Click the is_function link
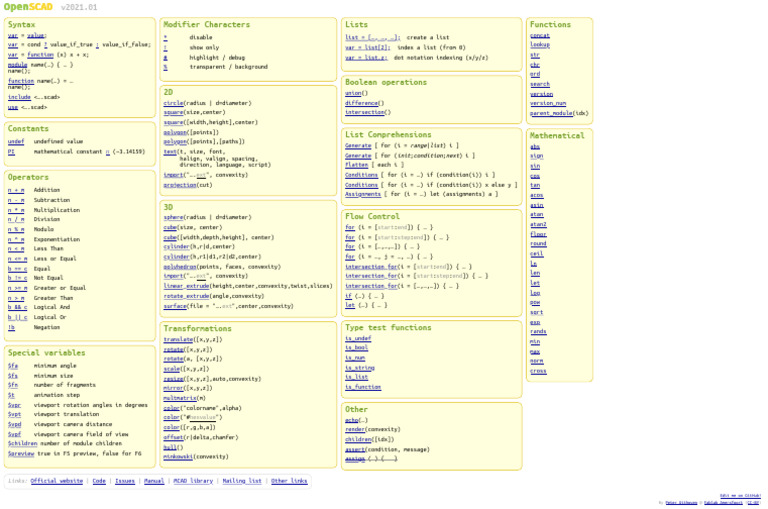This screenshot has height=509, width=768. [363, 387]
